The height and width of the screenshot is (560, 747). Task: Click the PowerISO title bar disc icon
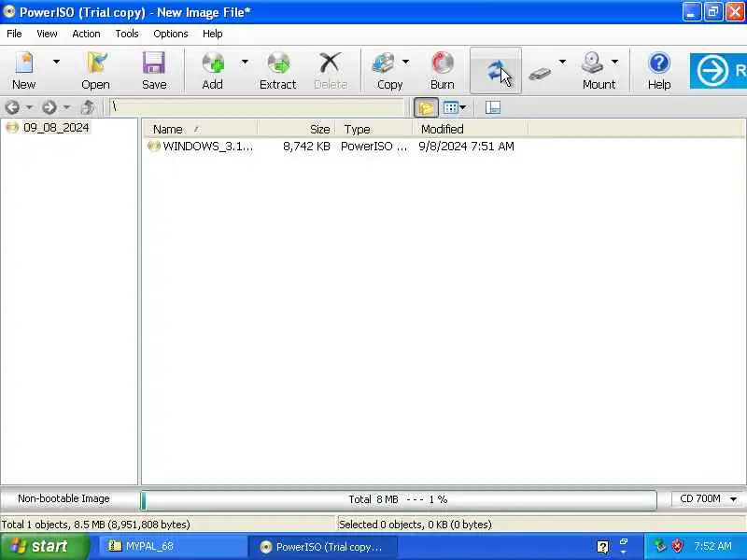click(8, 11)
